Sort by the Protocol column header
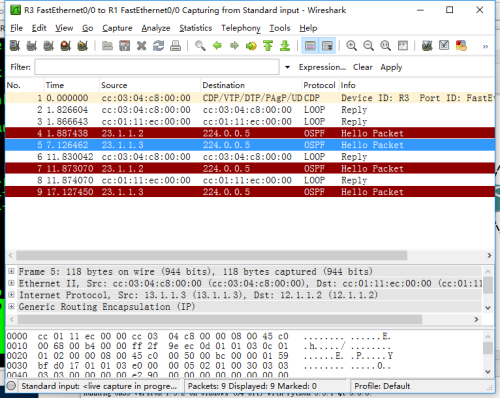The height and width of the screenshot is (398, 500). 319,85
